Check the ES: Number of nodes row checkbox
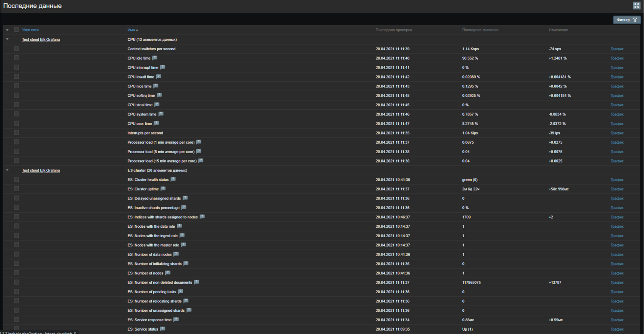644x334 pixels. (16, 273)
